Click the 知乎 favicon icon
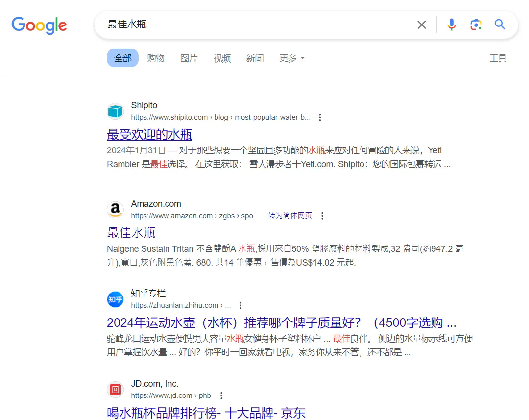The height and width of the screenshot is (420, 529). click(116, 299)
